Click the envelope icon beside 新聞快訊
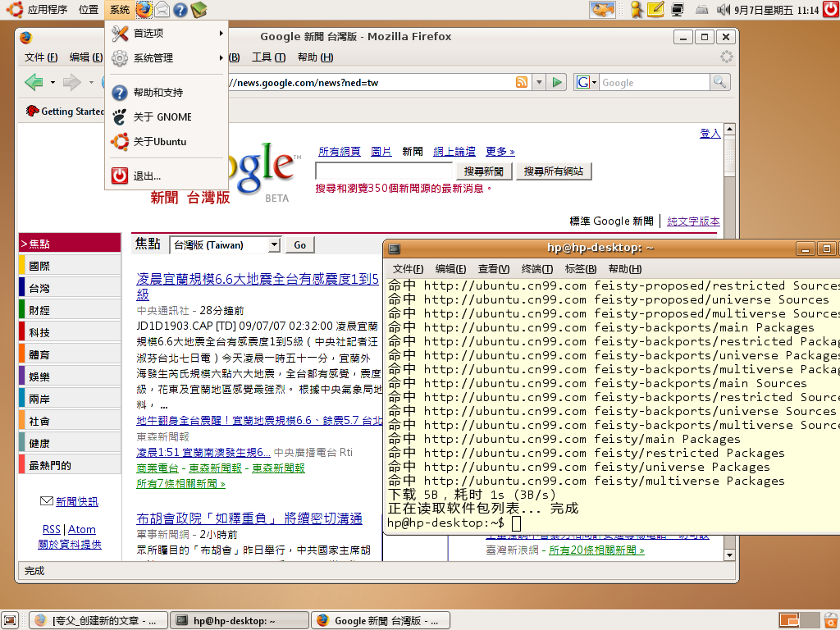The height and width of the screenshot is (630, 840). pyautogui.click(x=47, y=501)
